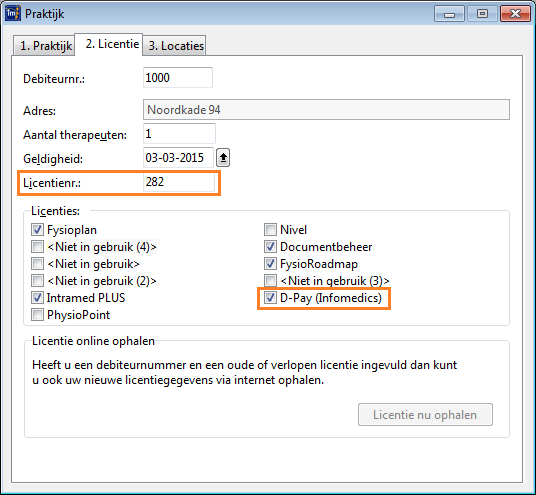Screen dimensions: 536x495
Task: Toggle the D-Pay (Infomedics) checkbox
Action: [270, 298]
